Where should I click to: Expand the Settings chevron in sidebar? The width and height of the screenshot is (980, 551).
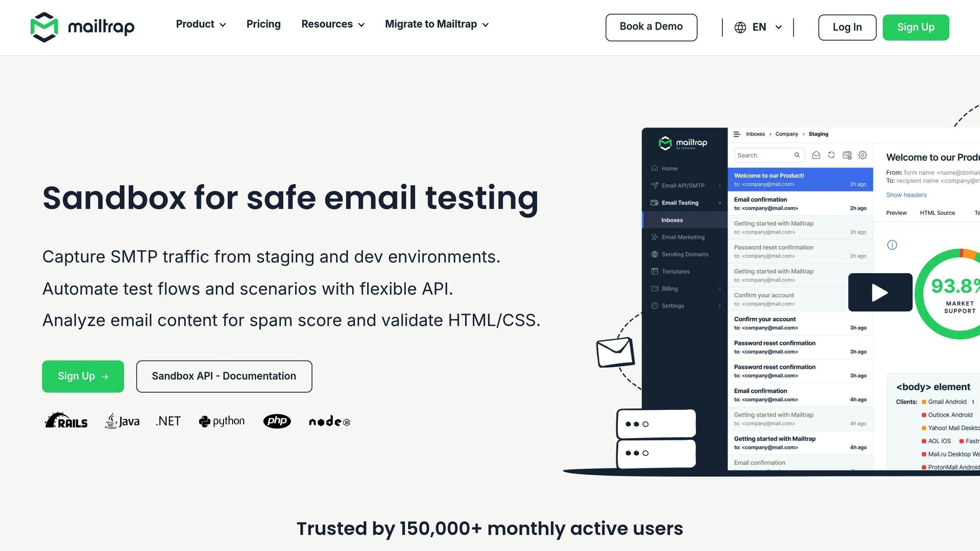point(720,306)
